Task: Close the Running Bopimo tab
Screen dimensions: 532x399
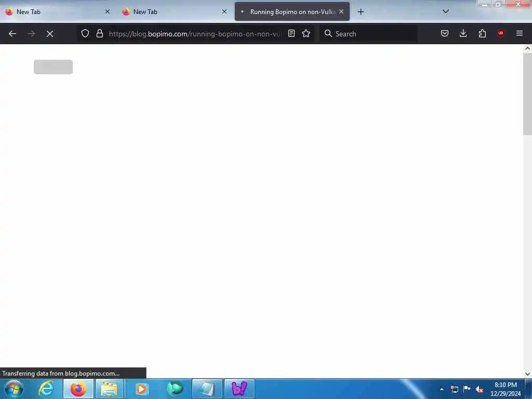Action: pos(341,11)
